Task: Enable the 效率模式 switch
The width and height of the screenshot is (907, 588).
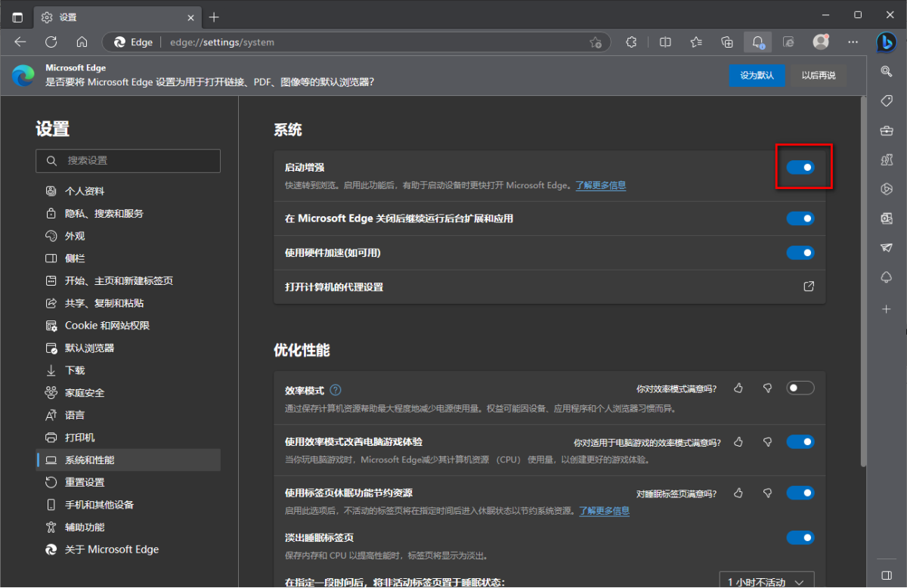Action: 800,388
